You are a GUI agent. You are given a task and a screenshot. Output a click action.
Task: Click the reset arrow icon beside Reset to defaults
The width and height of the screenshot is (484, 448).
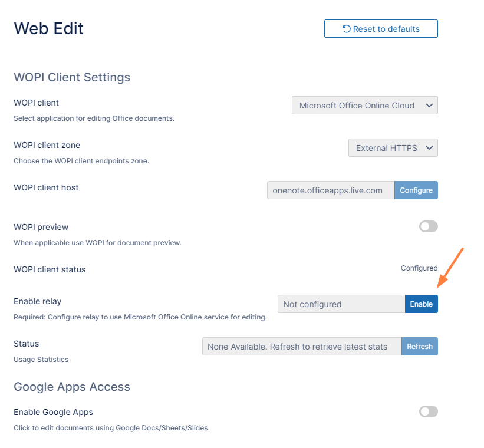[347, 29]
